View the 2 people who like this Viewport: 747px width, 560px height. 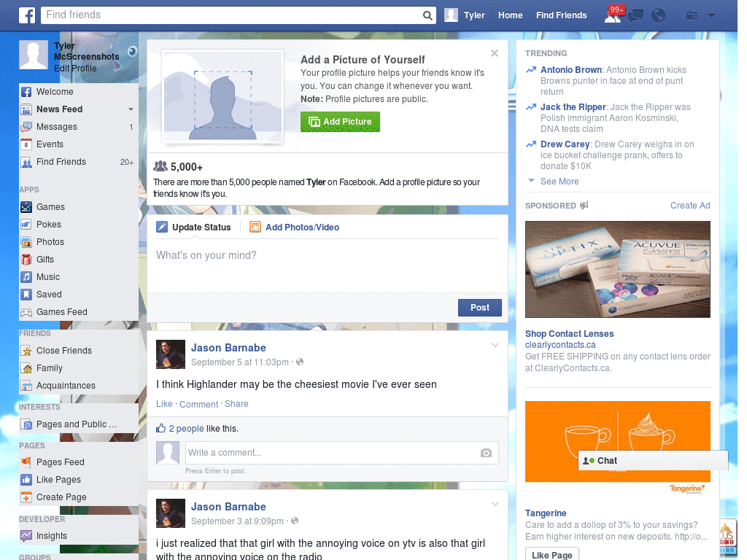click(x=186, y=429)
